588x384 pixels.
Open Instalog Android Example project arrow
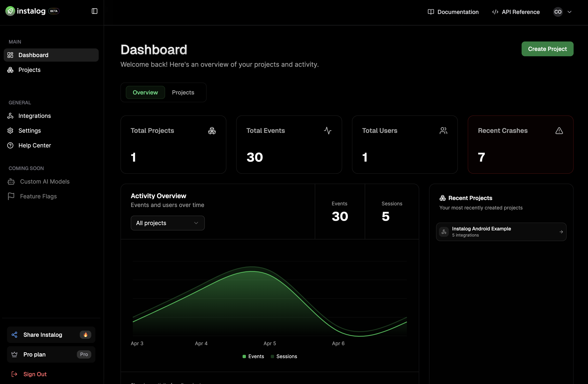tap(561, 232)
